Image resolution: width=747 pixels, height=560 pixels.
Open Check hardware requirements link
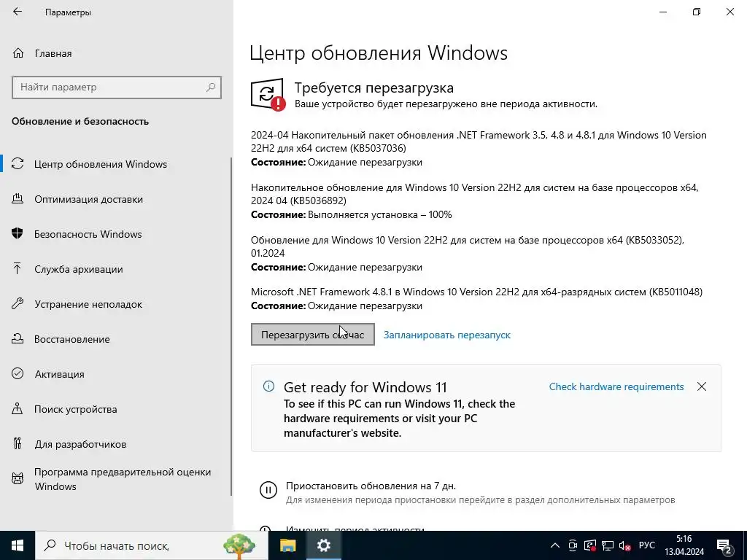tap(616, 386)
